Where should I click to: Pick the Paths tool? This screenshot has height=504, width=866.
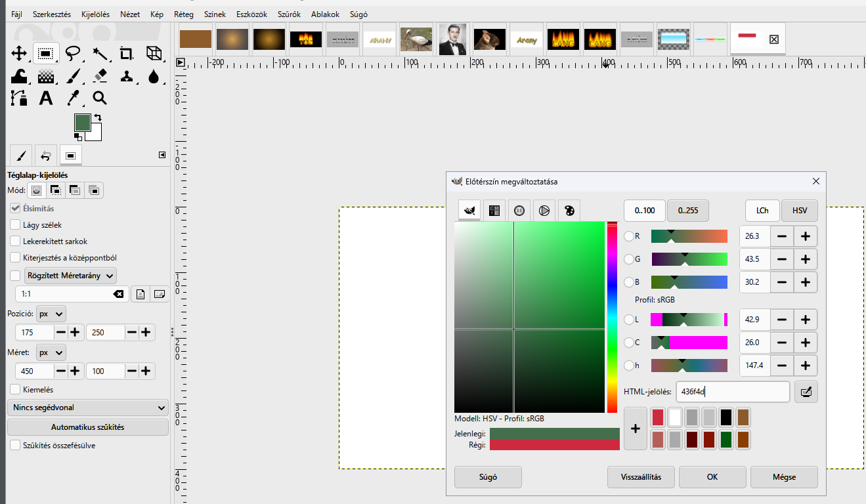pyautogui.click(x=19, y=98)
